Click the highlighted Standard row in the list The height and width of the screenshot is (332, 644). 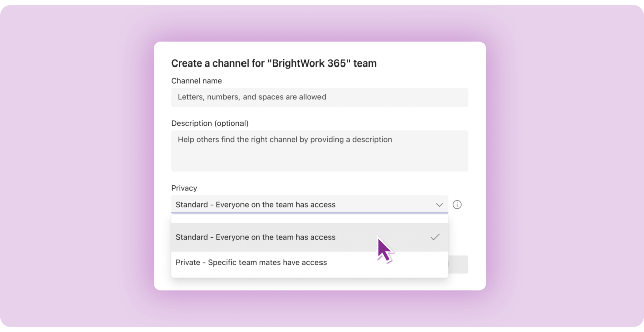255,237
